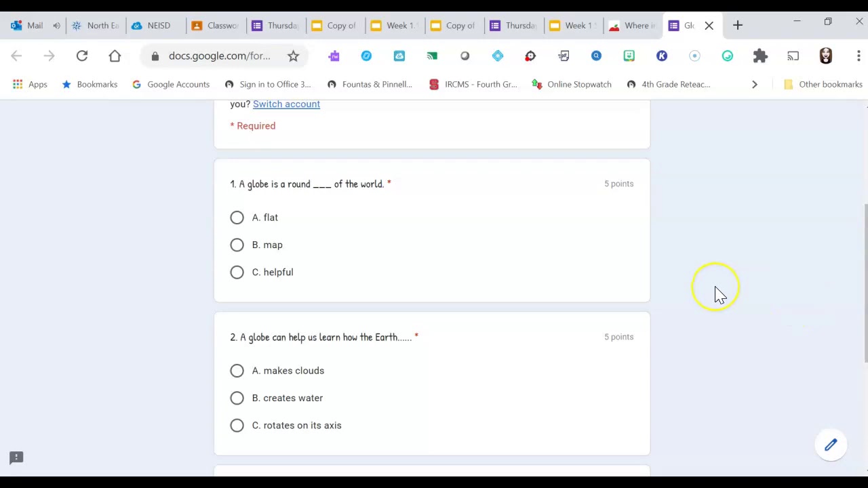Open IRCMS - Fourth Gr... bookmark
Image resolution: width=868 pixels, height=488 pixels.
click(473, 84)
